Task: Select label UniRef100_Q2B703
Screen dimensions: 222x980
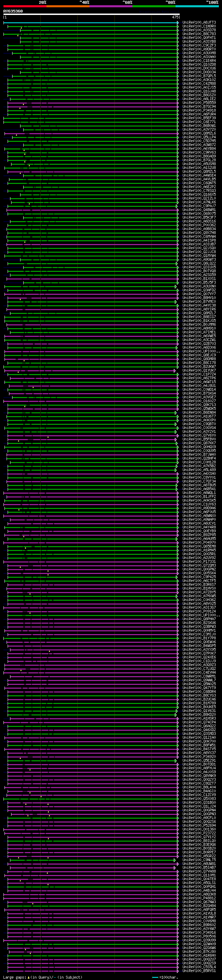Action: (x=199, y=343)
